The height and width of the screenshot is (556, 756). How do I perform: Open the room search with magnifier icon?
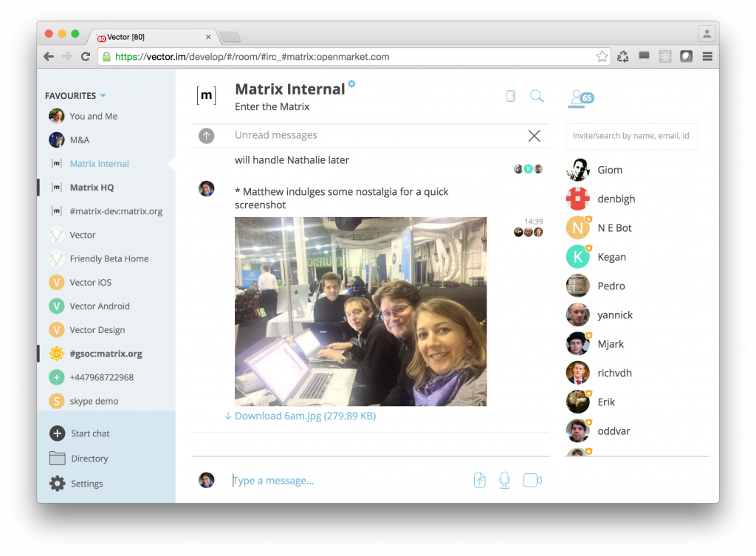click(x=537, y=96)
